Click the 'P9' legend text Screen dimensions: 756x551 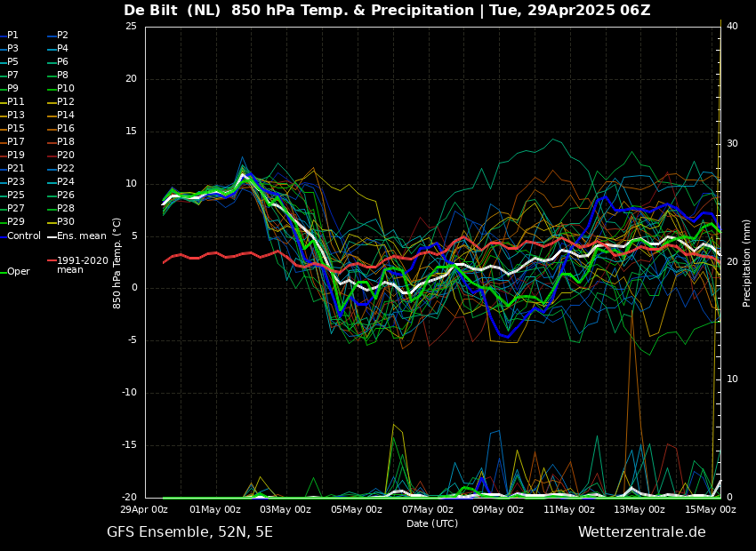pos(12,89)
